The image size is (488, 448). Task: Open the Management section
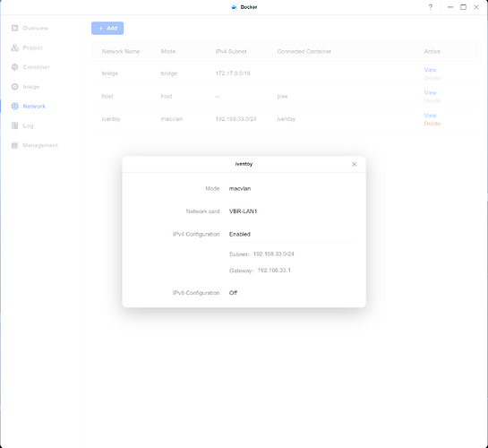coord(40,145)
